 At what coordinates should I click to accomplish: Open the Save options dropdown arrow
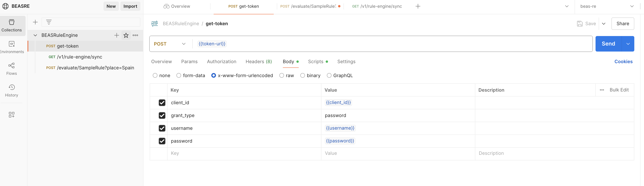[603, 23]
